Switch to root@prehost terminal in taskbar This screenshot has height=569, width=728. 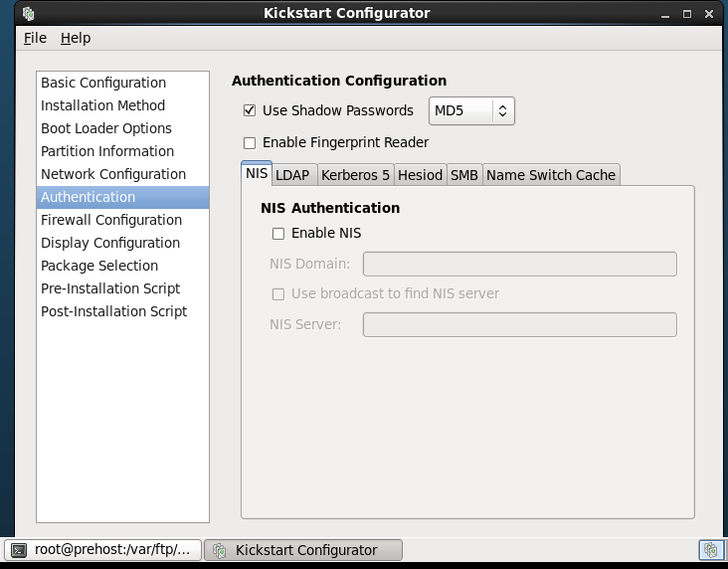[x=103, y=550]
